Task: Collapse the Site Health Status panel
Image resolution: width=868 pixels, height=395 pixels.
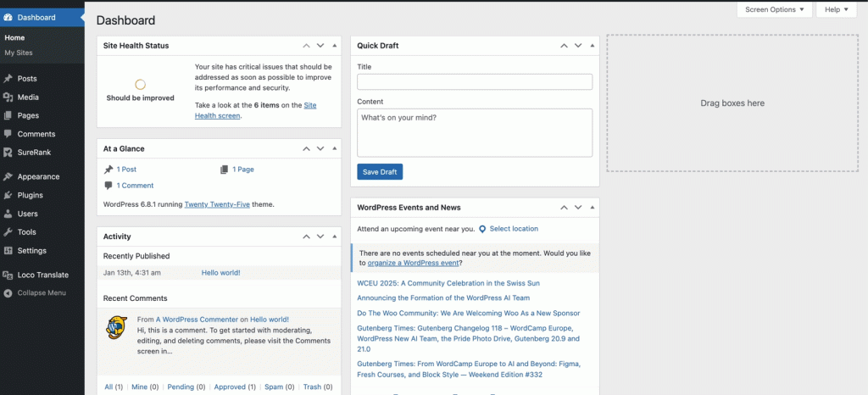Action: (334, 46)
